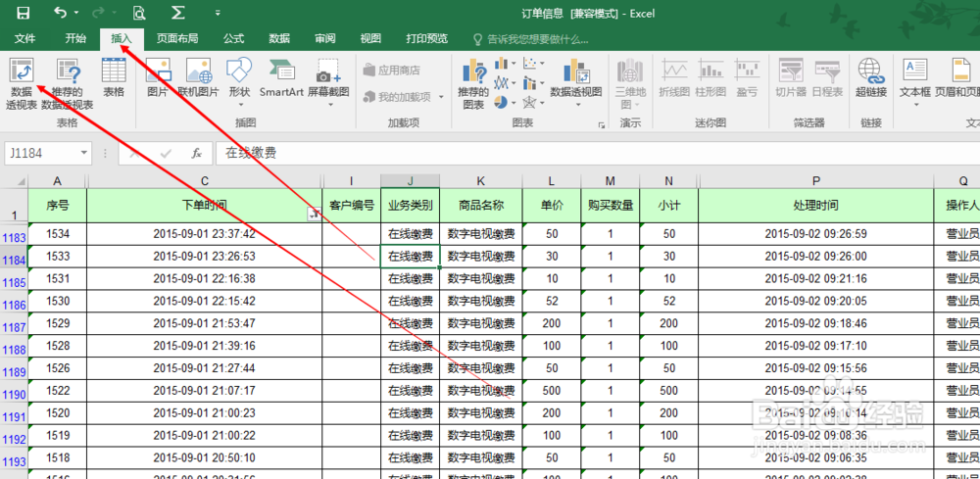Image resolution: width=980 pixels, height=479 pixels.
Task: Open the charts group dialog launcher
Action: click(602, 125)
